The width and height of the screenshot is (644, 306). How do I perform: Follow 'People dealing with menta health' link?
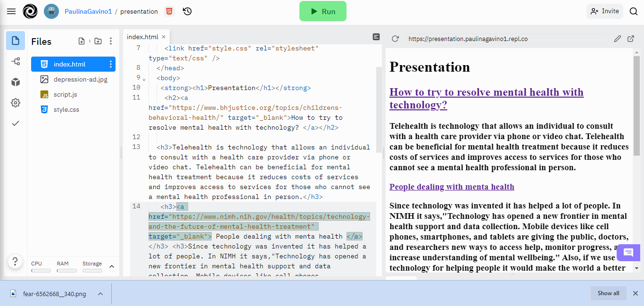tap(452, 187)
